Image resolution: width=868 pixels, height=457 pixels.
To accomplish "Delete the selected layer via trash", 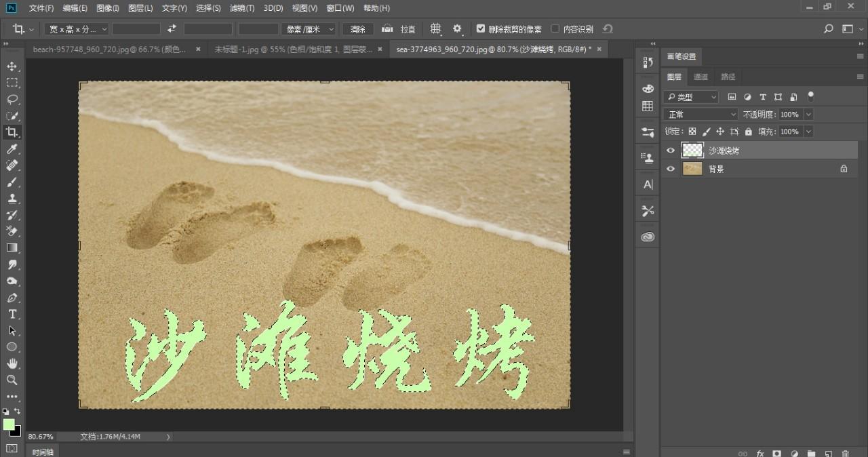I will point(845,454).
